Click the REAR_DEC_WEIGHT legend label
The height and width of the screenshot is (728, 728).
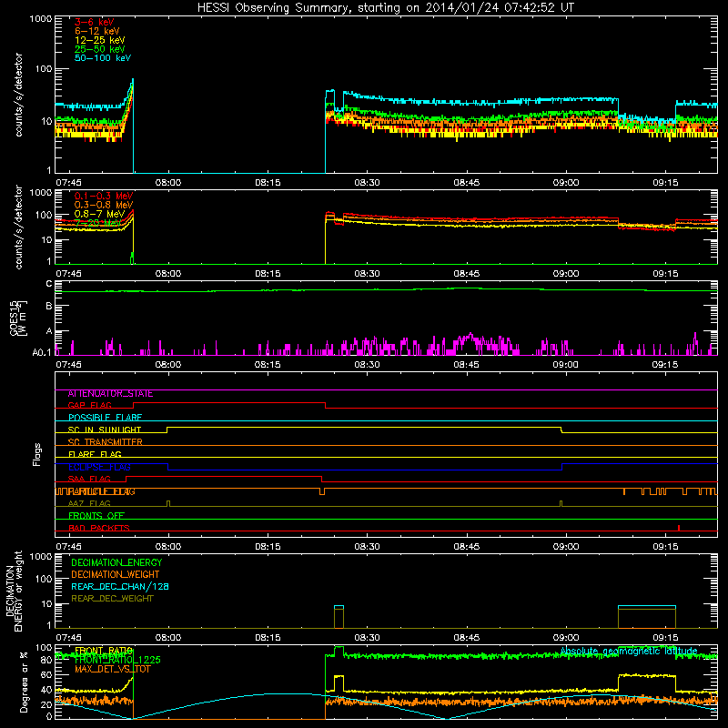(112, 599)
